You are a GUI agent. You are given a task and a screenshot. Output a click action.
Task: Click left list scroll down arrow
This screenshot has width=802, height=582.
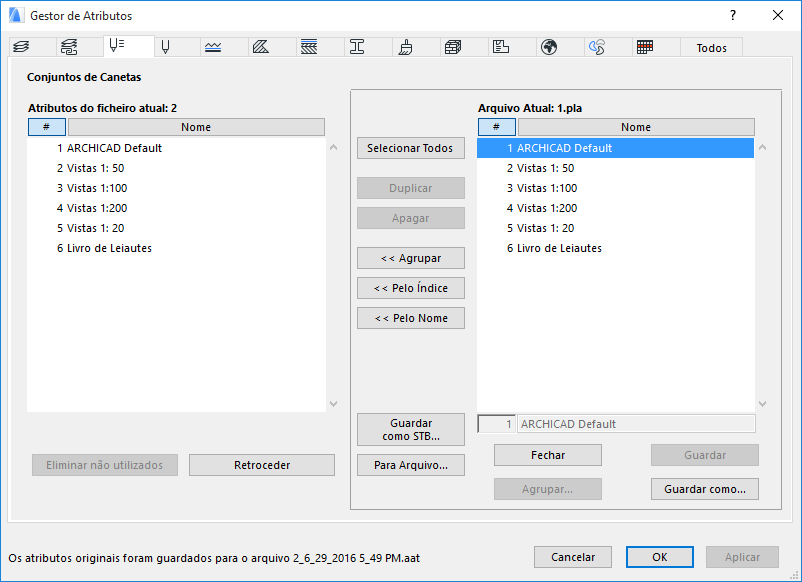[333, 404]
